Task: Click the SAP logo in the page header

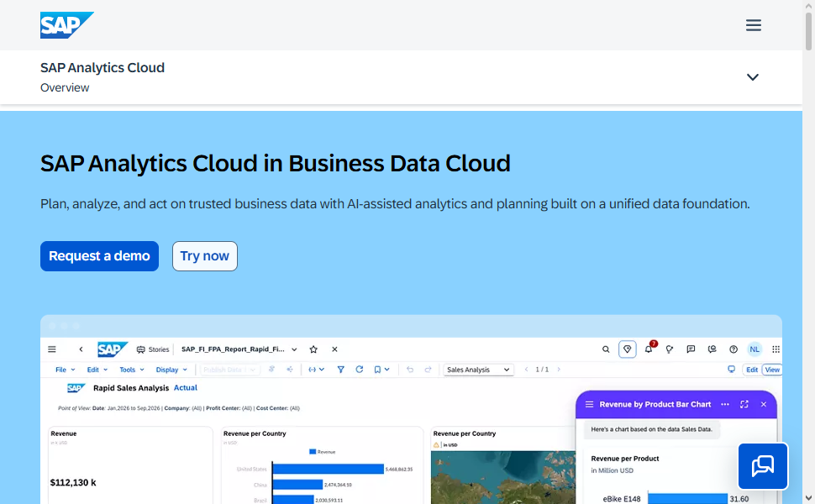Action: 67,25
